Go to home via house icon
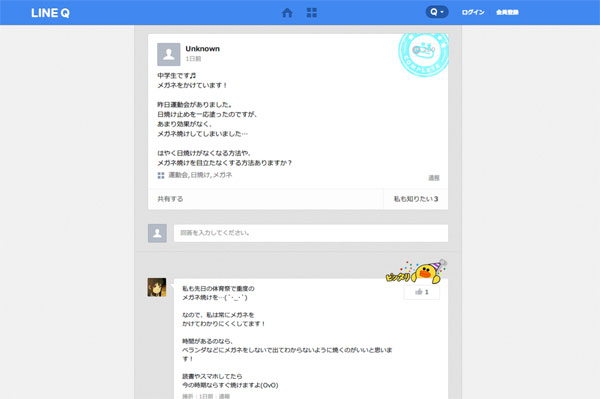Image resolution: width=600 pixels, height=399 pixels. 287,13
